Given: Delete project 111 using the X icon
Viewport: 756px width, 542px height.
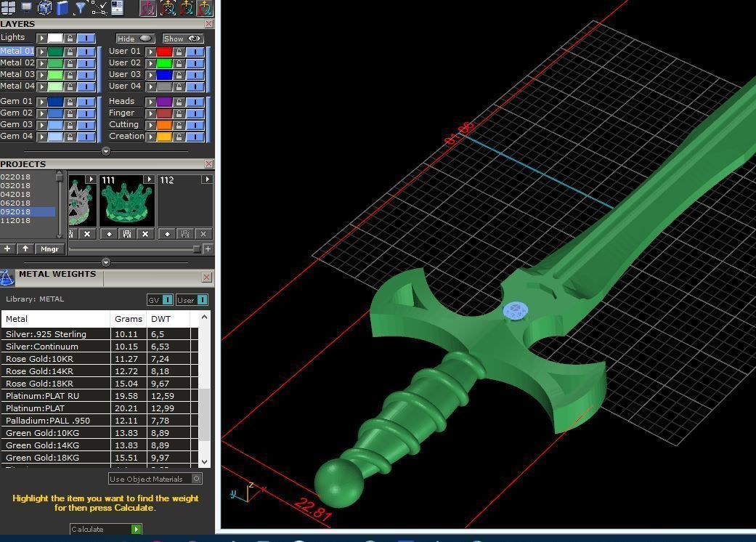Looking at the screenshot, I should point(145,234).
